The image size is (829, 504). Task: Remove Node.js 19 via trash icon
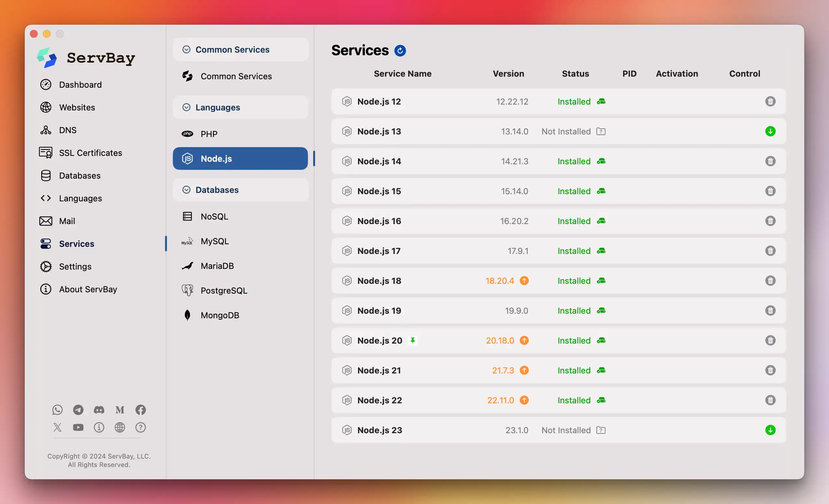(770, 310)
